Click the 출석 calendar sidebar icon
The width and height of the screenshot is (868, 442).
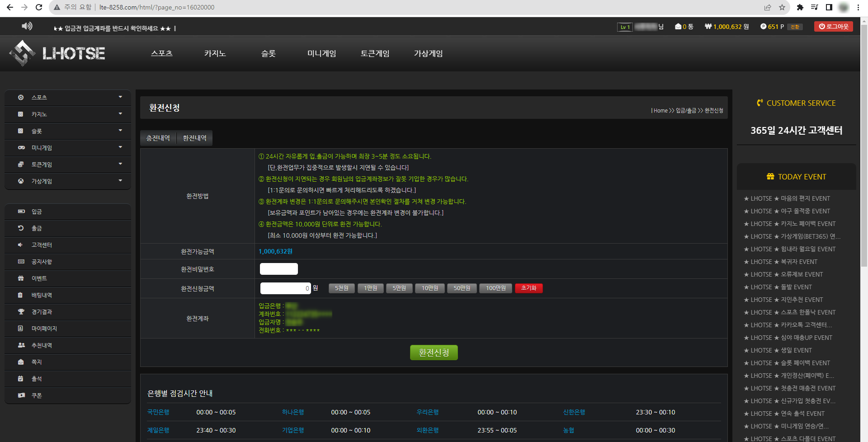[x=21, y=378]
